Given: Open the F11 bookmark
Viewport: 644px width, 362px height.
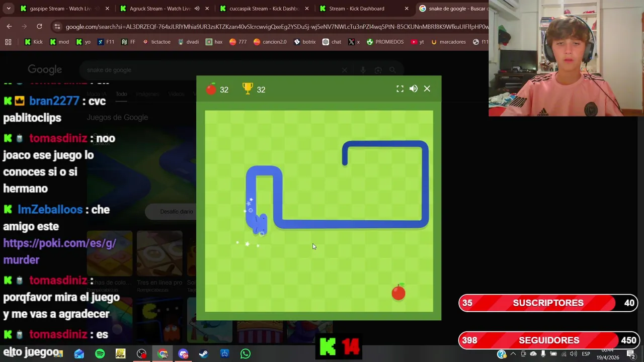Looking at the screenshot, I should [106, 42].
